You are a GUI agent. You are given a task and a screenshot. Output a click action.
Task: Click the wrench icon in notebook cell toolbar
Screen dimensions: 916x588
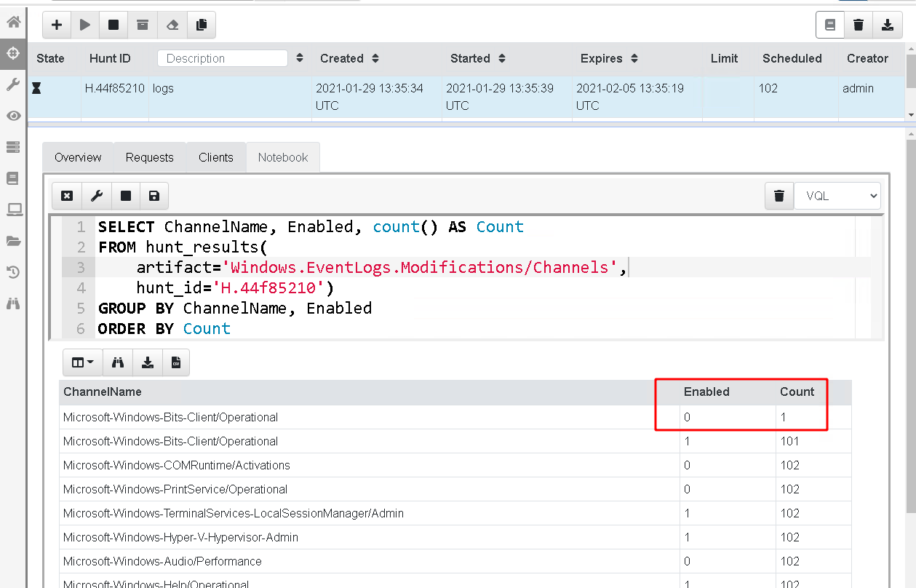96,196
